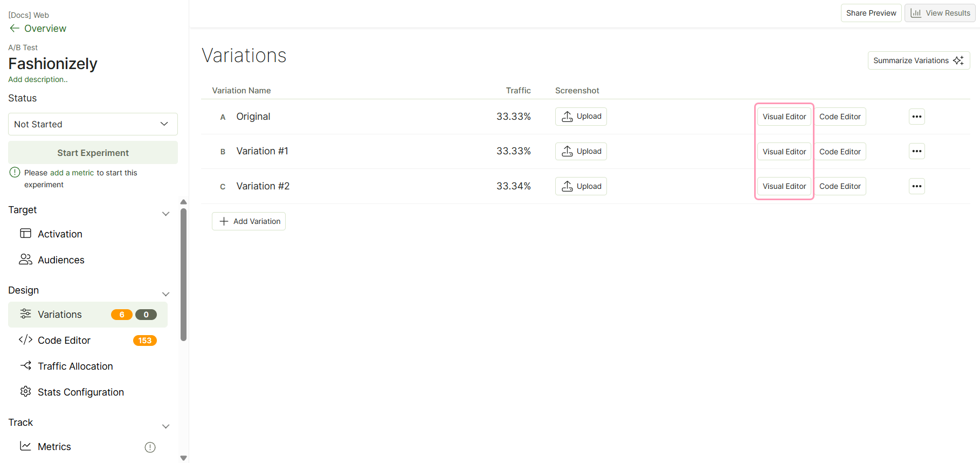The image size is (980, 463).
Task: Collapse the Track section chevron
Action: [166, 426]
